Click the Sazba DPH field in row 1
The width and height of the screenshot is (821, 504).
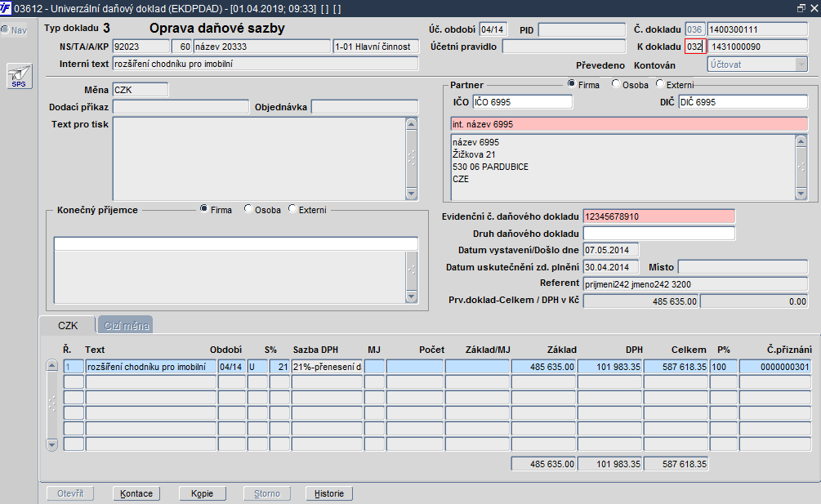click(x=327, y=368)
